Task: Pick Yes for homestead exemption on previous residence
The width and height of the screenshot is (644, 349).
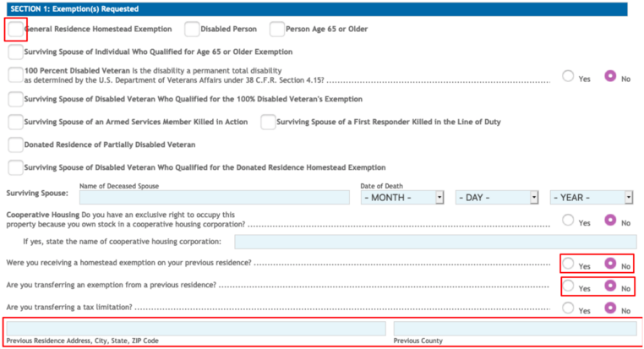Action: point(568,263)
